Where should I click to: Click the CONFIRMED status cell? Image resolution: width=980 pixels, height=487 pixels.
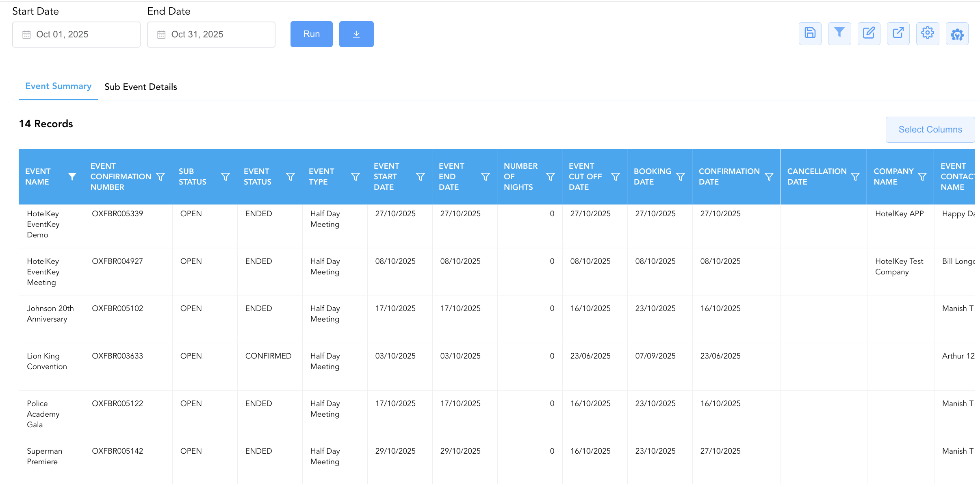pyautogui.click(x=268, y=356)
